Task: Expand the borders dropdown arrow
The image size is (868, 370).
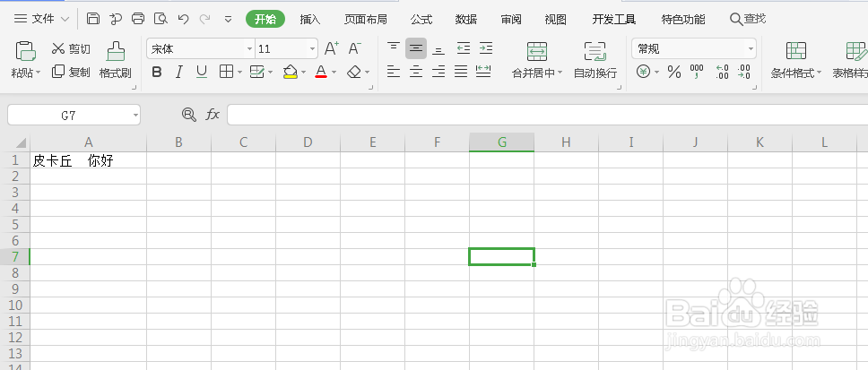Action: click(239, 72)
